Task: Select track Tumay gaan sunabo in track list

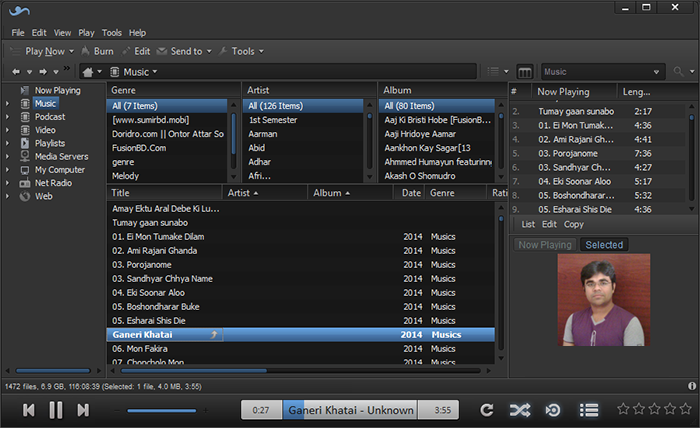Action: (x=300, y=223)
